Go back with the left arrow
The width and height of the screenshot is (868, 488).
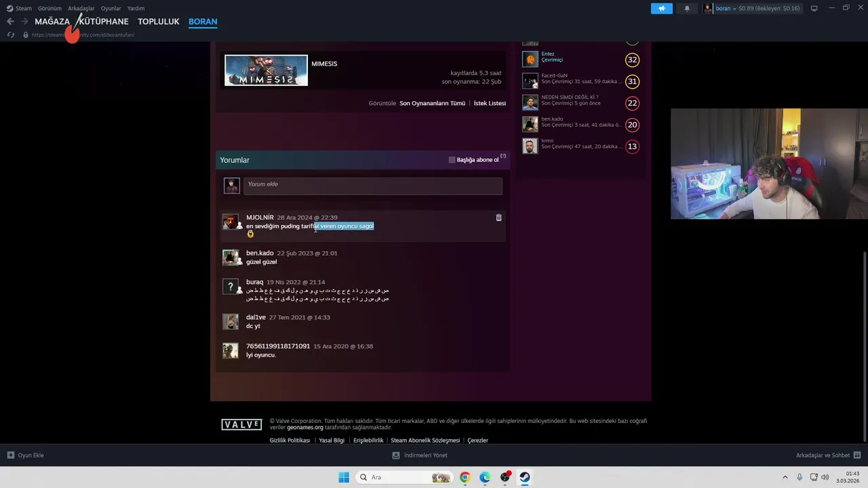tap(10, 22)
